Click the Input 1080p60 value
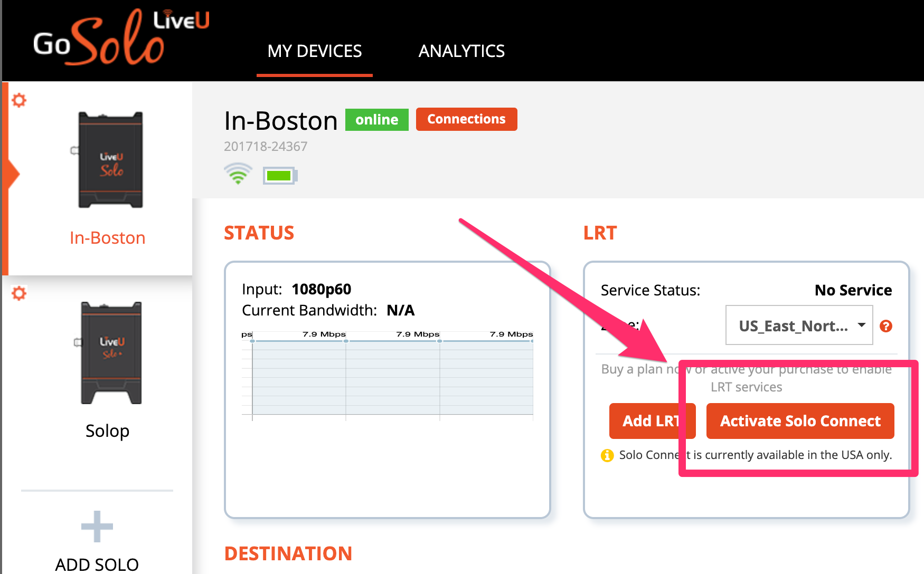Image resolution: width=924 pixels, height=574 pixels. click(322, 289)
